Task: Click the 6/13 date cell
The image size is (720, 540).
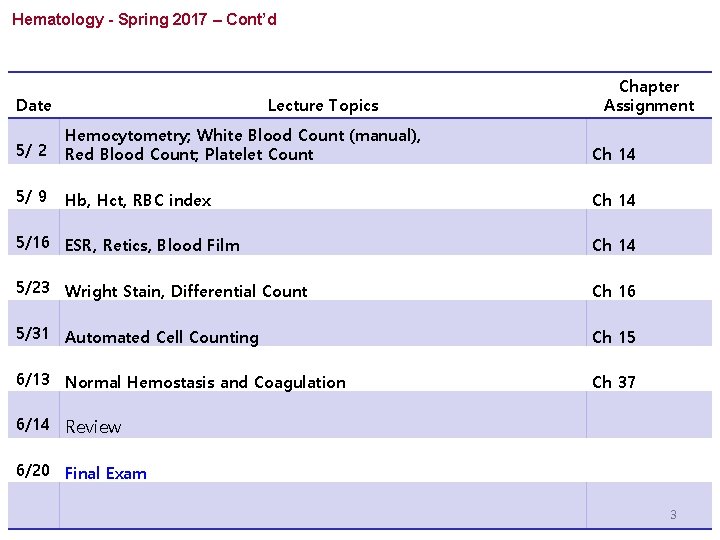Action: coord(33,379)
